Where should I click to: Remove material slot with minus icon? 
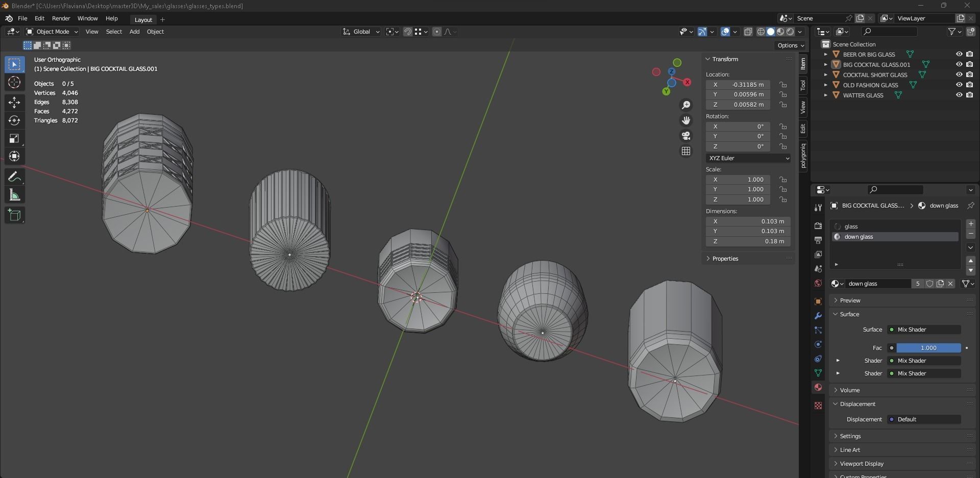click(971, 234)
